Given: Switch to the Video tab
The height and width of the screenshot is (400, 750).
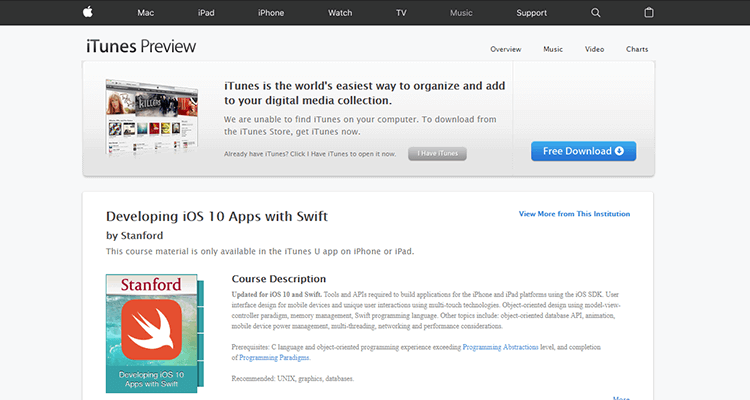Looking at the screenshot, I should [595, 49].
